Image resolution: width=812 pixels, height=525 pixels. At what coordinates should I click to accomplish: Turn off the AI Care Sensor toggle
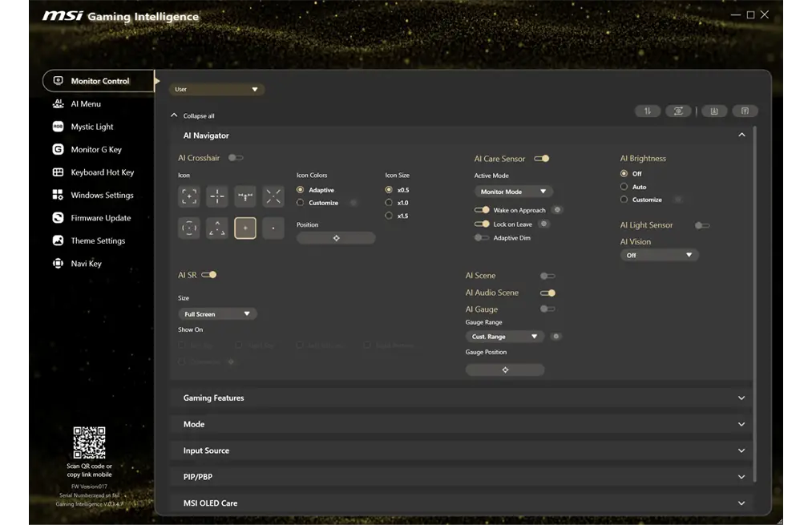[x=542, y=159]
